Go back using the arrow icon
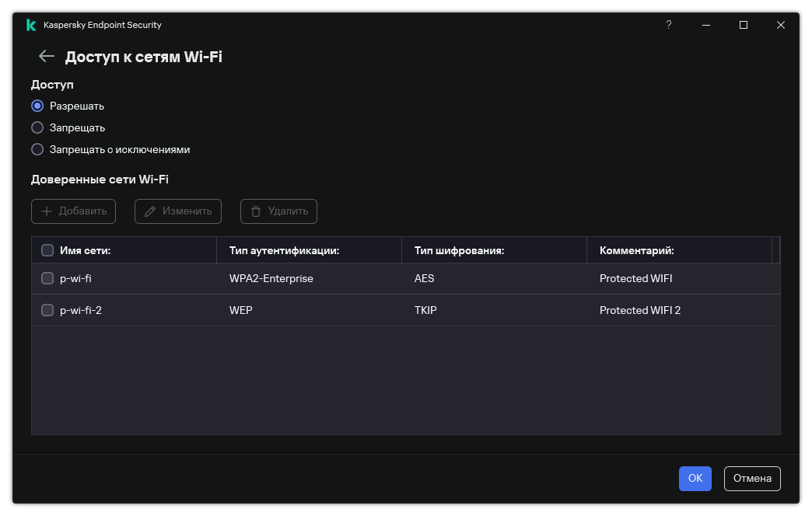 (46, 56)
